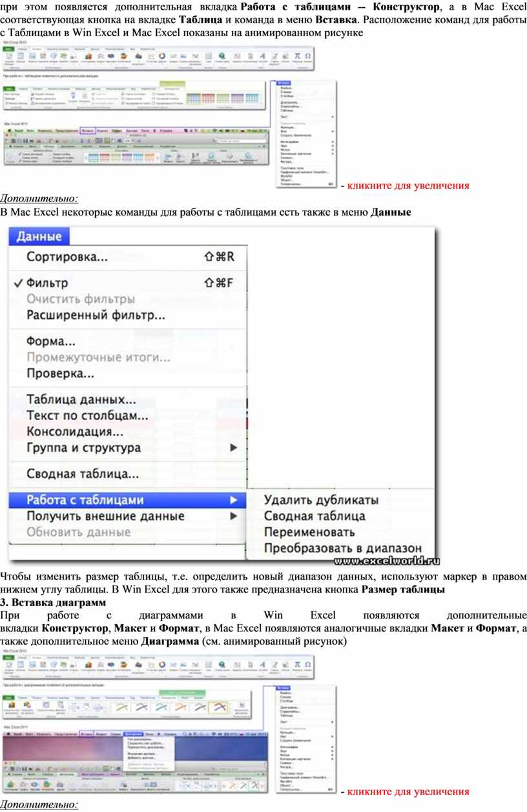527x812 pixels.
Task: Expand the highlighted Работа с таблицами submenu
Action: (x=85, y=500)
